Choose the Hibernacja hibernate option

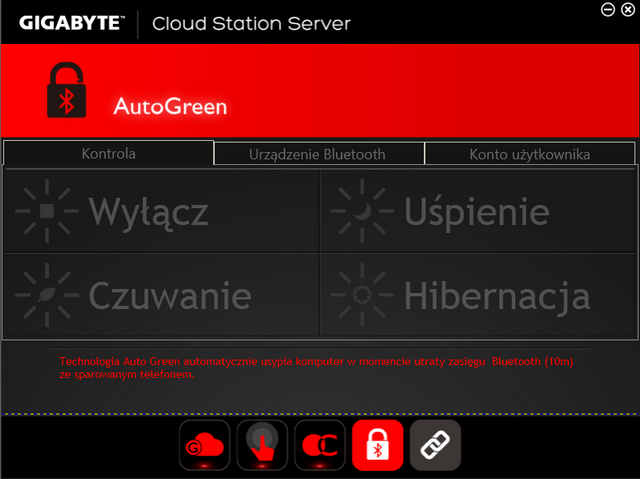point(478,295)
